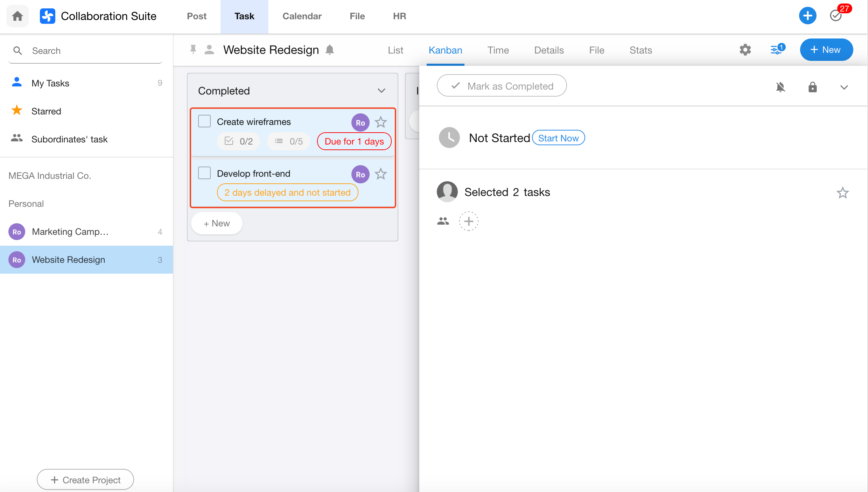The height and width of the screenshot is (492, 868).
Task: Click the muted notification bell icon
Action: pos(780,87)
